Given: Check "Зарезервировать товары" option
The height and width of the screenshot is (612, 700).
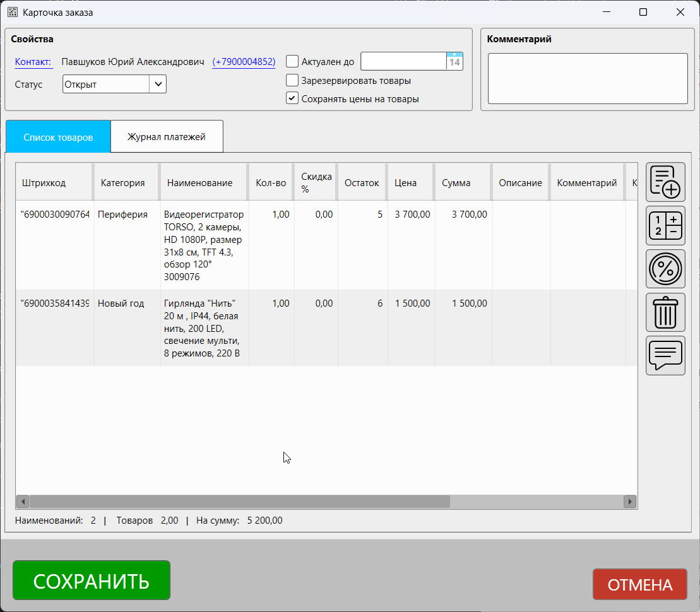Looking at the screenshot, I should [292, 80].
